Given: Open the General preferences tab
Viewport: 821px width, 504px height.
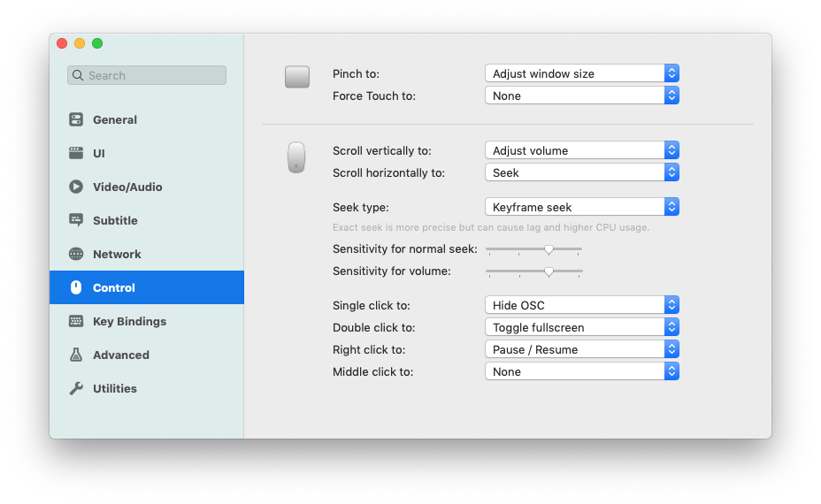Looking at the screenshot, I should pos(147,119).
